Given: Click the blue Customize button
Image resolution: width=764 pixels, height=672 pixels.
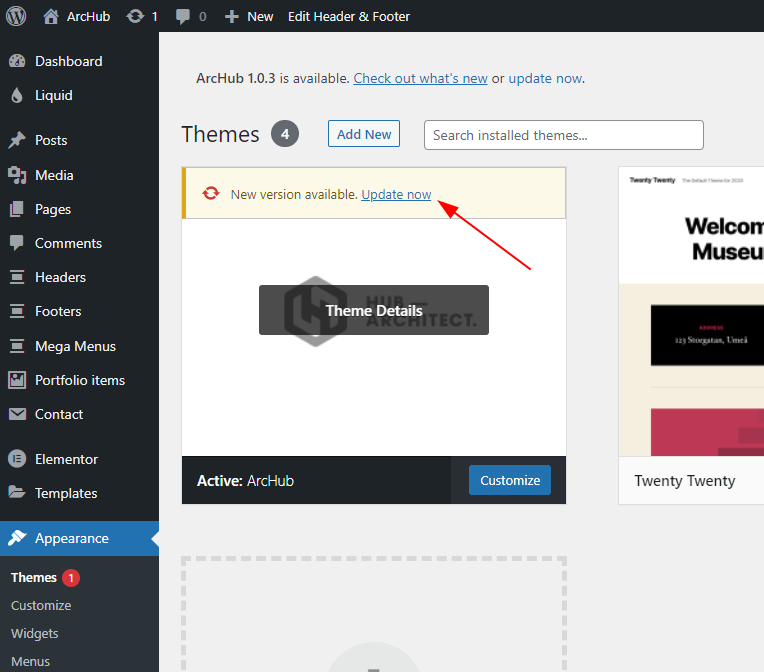Looking at the screenshot, I should (510, 480).
